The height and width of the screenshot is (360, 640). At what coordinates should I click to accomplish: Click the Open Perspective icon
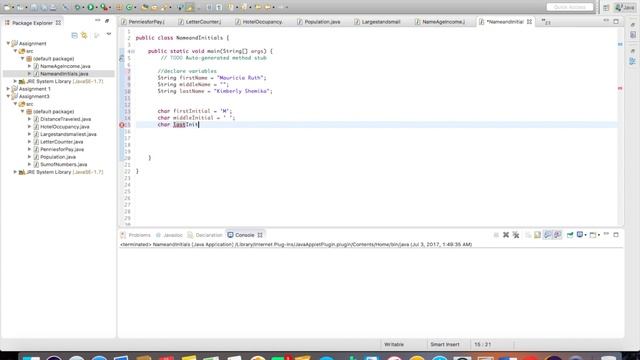[606, 7]
